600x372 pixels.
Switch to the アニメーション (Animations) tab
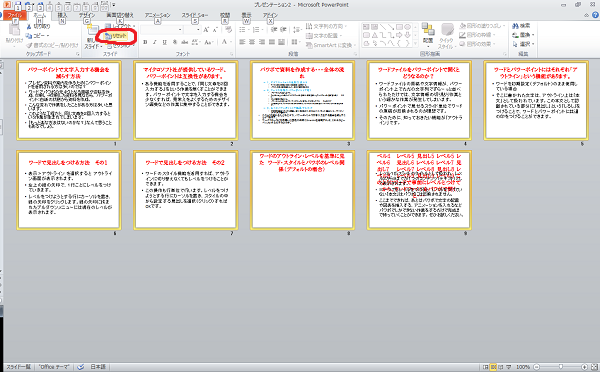157,15
